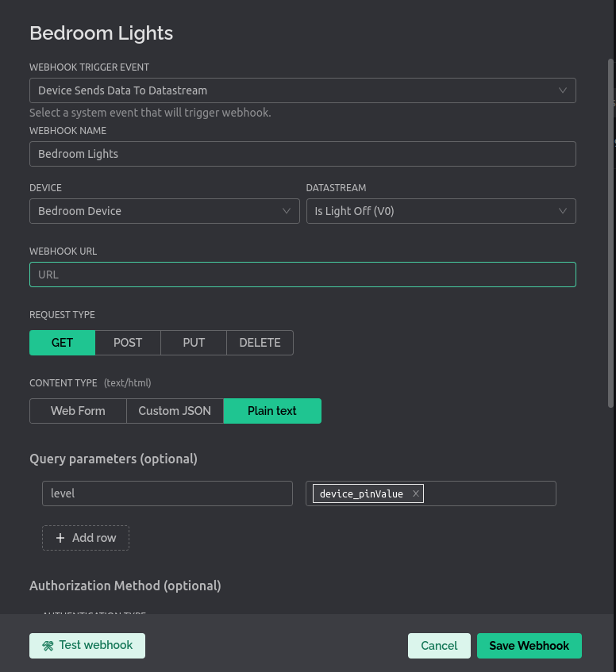Click the Webhook URL input field

tap(302, 275)
